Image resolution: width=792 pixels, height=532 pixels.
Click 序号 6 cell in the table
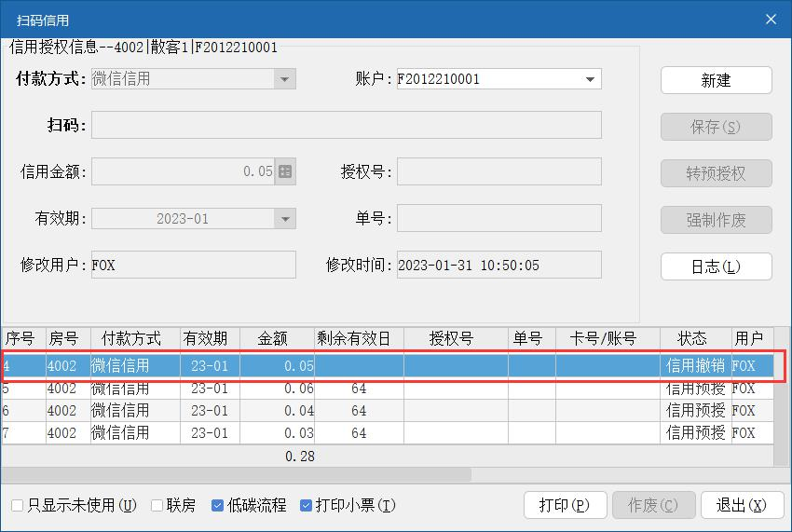pyautogui.click(x=23, y=410)
